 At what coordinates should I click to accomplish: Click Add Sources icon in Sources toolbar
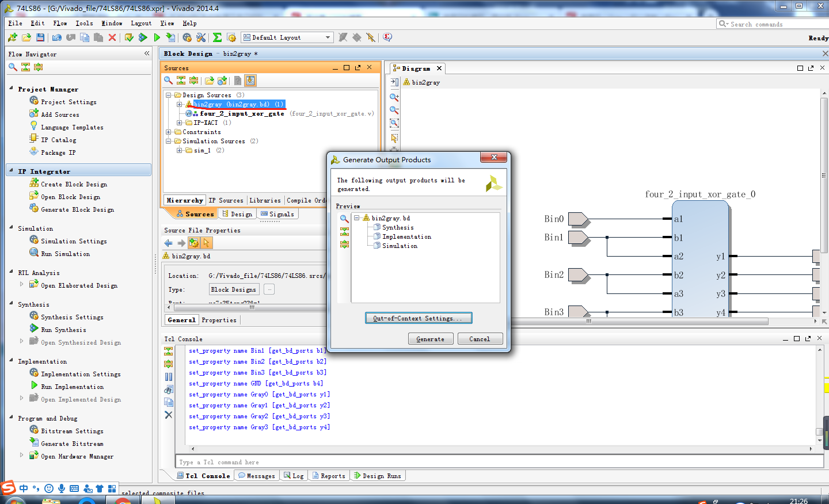pos(222,81)
